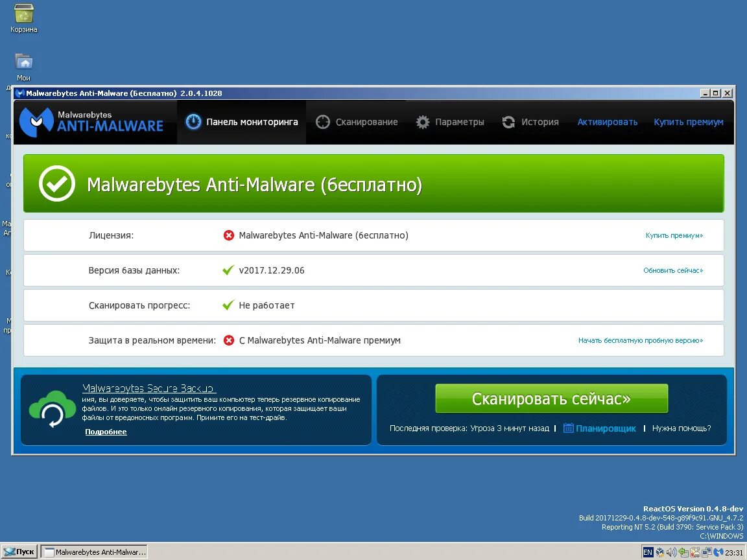Click Купить премиум» link in Лицензия row
Image resolution: width=747 pixels, height=560 pixels.
click(674, 235)
